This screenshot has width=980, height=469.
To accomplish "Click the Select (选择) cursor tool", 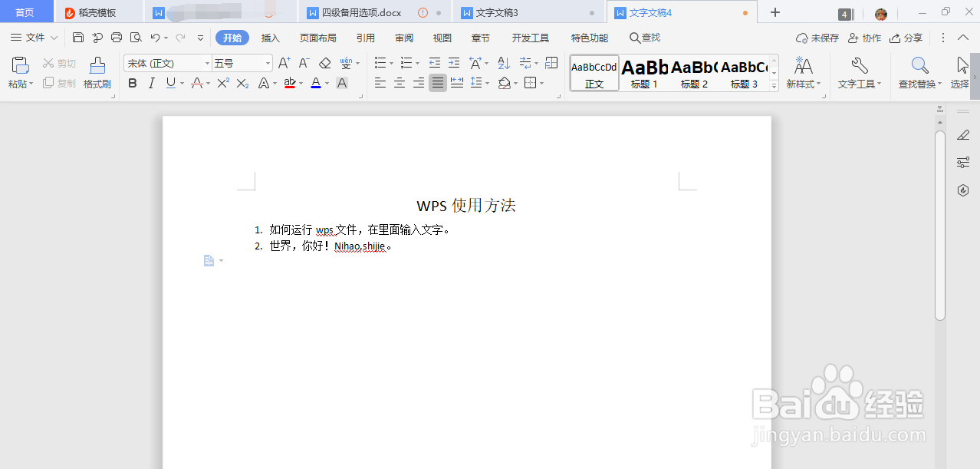I will coord(962,65).
